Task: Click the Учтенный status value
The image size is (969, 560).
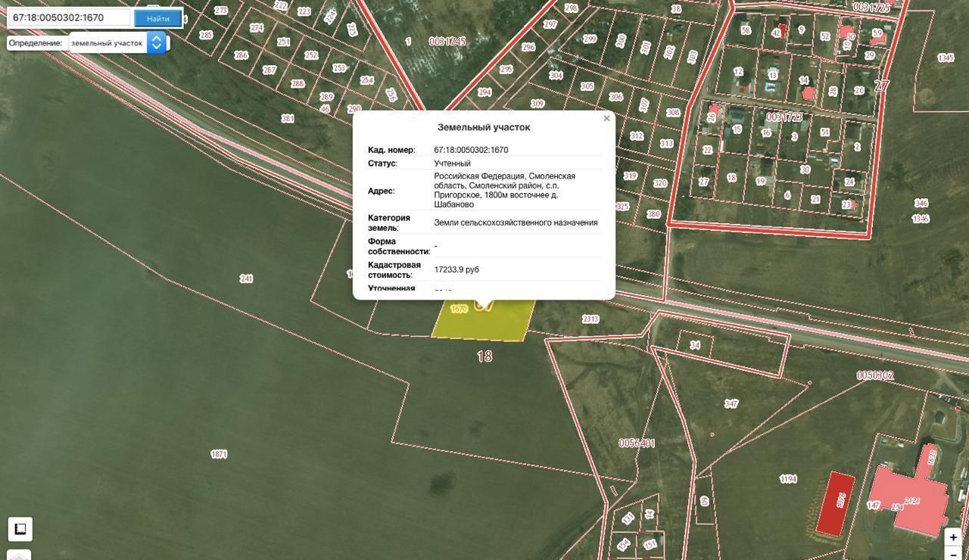Action: pos(452,163)
